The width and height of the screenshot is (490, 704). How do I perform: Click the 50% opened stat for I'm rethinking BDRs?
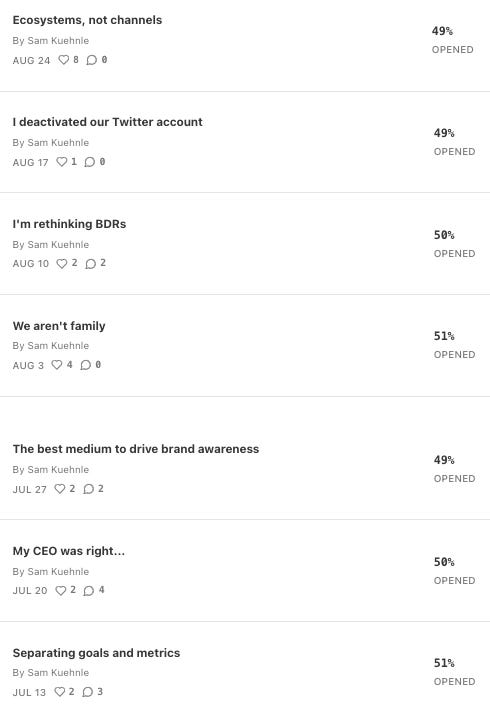(x=454, y=244)
